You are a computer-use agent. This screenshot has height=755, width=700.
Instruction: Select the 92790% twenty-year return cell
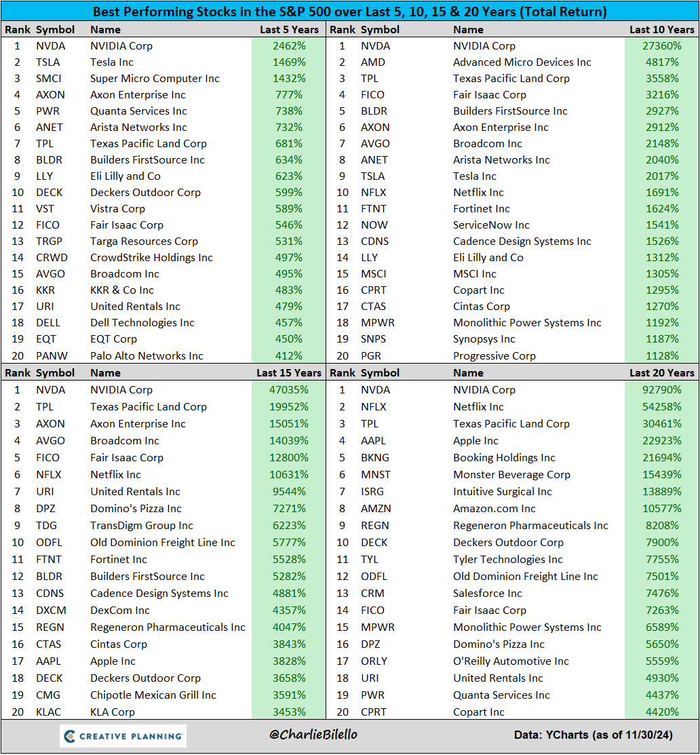tap(662, 390)
